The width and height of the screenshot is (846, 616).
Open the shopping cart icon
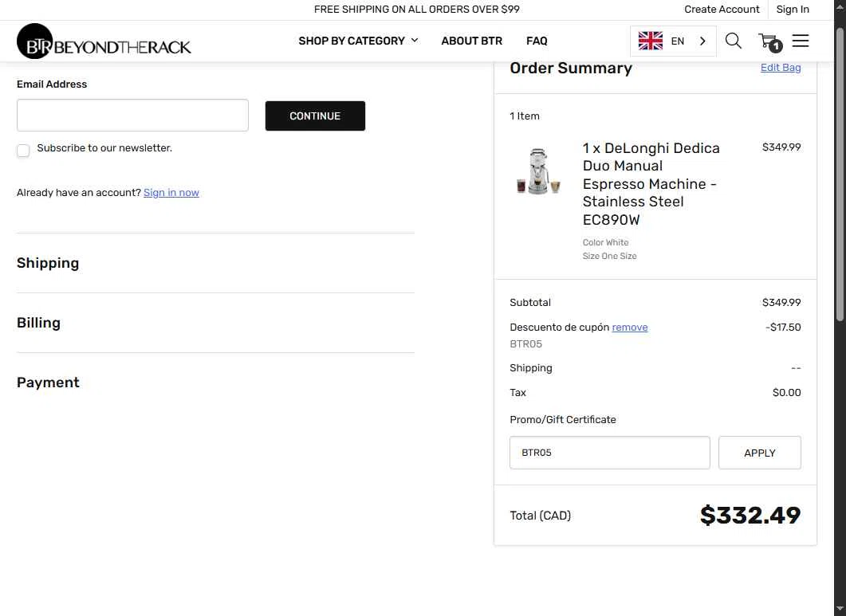(770, 41)
